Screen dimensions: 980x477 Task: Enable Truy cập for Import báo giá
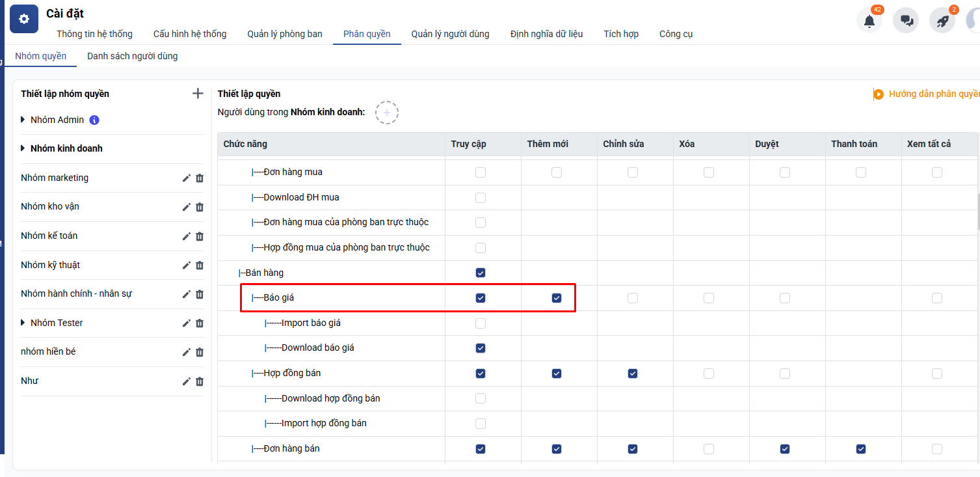pyautogui.click(x=481, y=323)
